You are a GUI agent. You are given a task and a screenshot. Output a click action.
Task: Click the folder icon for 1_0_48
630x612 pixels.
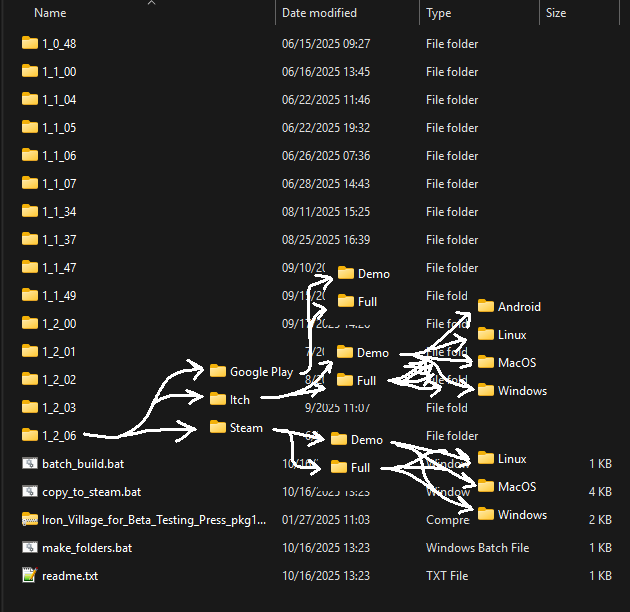(30, 43)
